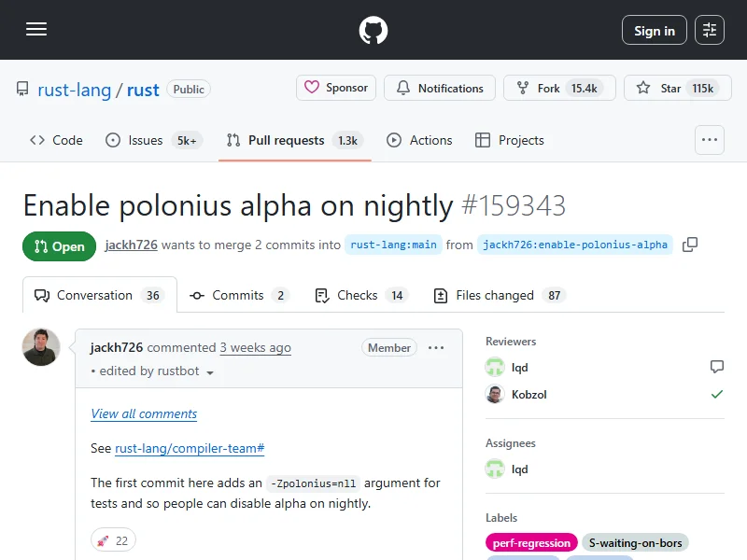The width and height of the screenshot is (747, 560).
Task: Open the comment options ellipsis menu
Action: 436,347
